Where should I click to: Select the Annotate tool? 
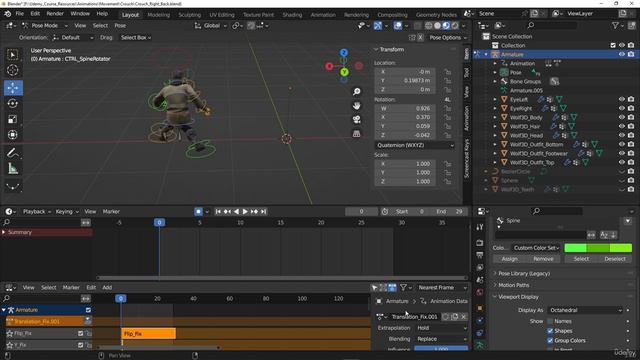click(x=13, y=153)
